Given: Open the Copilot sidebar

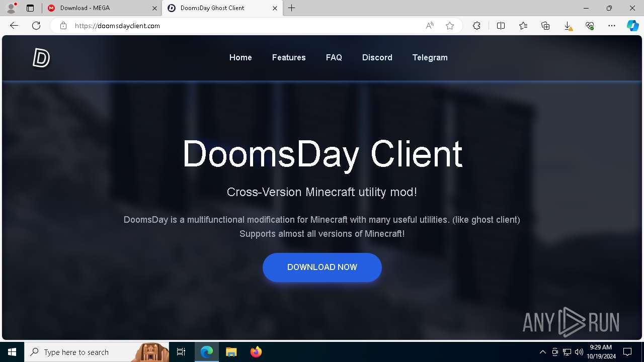Looking at the screenshot, I should [632, 26].
